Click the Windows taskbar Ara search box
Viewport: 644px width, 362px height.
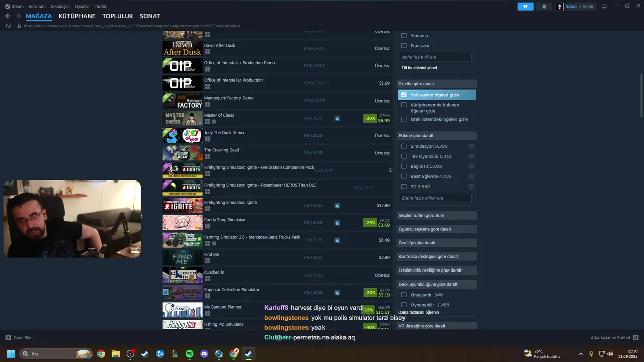(x=56, y=354)
